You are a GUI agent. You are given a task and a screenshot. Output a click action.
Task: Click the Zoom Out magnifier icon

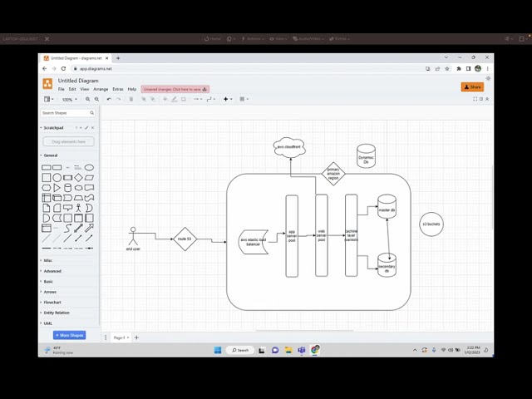tap(97, 99)
